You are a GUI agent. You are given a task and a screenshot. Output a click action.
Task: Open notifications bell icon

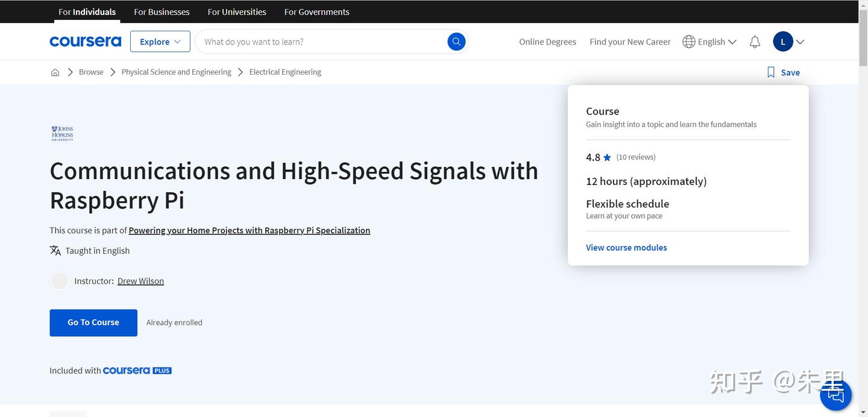pyautogui.click(x=755, y=42)
